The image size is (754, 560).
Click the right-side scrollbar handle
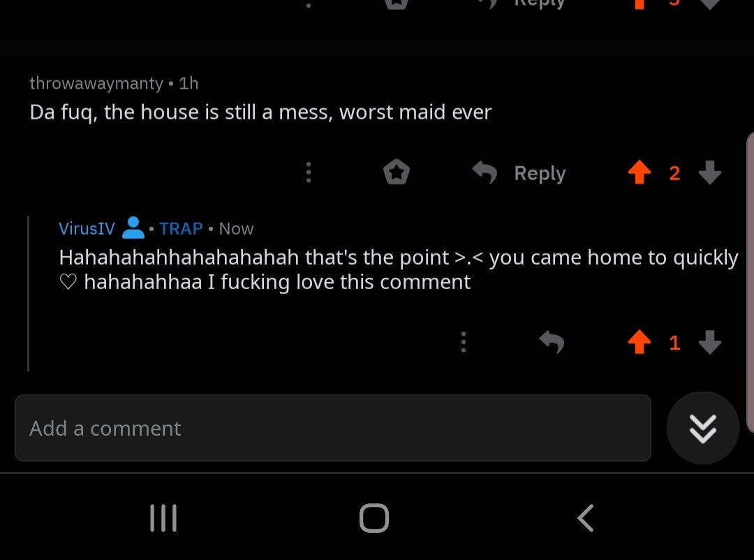750,283
